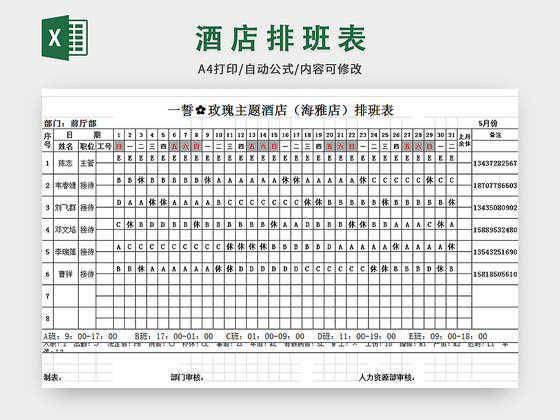Screen dimensions: 560x420
Task: Click row number 7 cell
Action: click(48, 296)
